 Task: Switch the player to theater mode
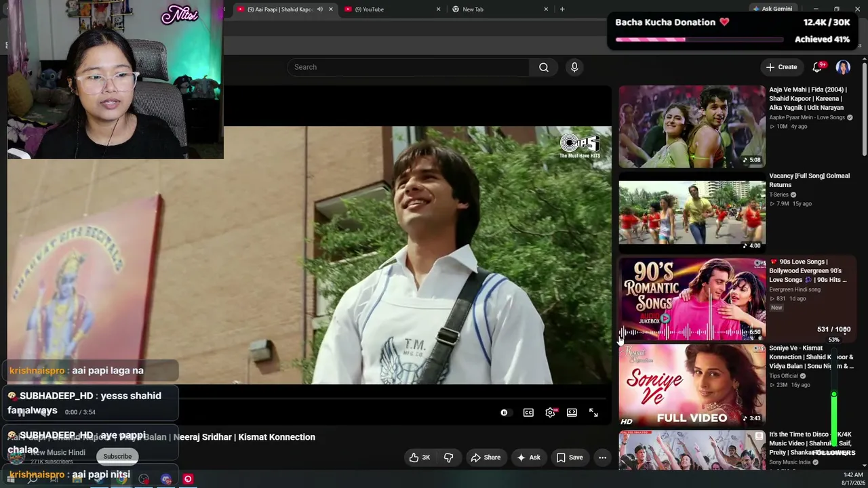[x=572, y=413]
